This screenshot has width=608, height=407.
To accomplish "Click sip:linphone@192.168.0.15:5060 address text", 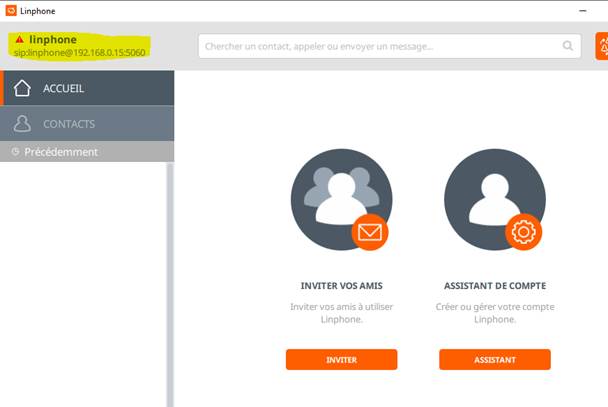I will click(x=79, y=53).
